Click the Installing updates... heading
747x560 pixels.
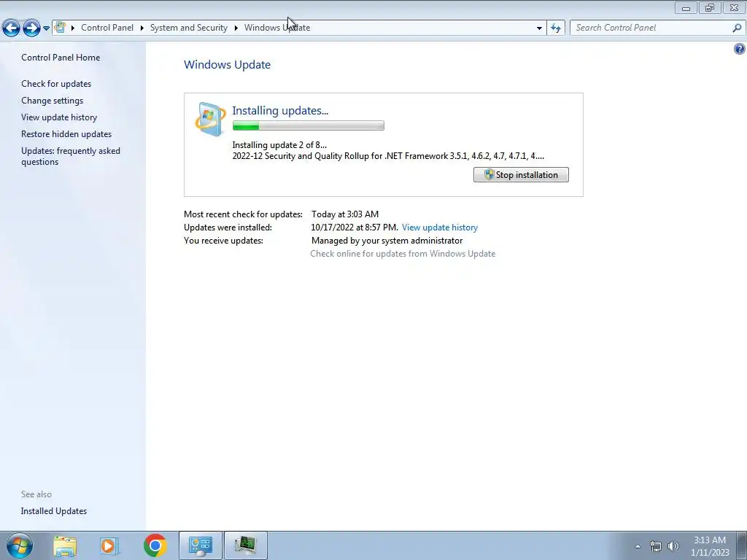280,111
